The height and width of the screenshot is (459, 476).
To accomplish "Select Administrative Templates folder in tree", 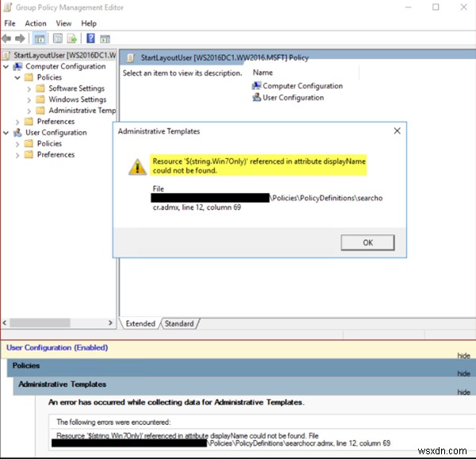I will (x=83, y=110).
